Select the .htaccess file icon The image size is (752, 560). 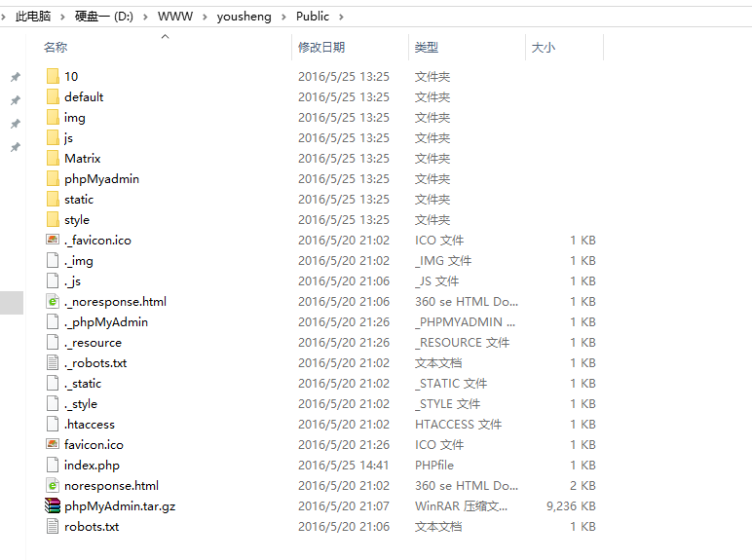click(53, 425)
